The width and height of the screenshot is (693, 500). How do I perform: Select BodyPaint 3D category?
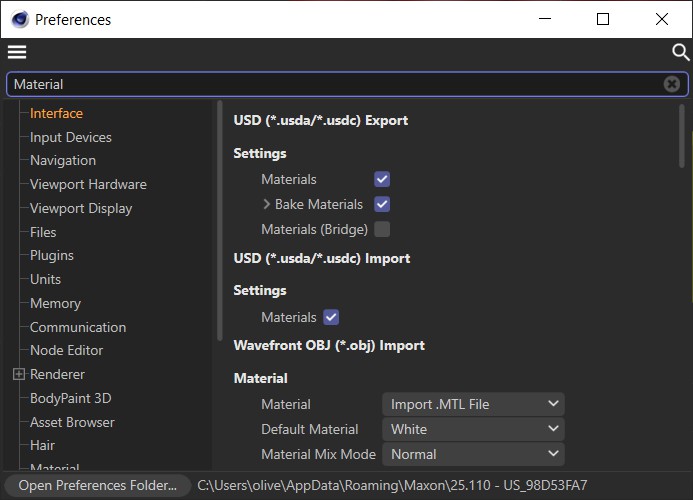coord(70,398)
